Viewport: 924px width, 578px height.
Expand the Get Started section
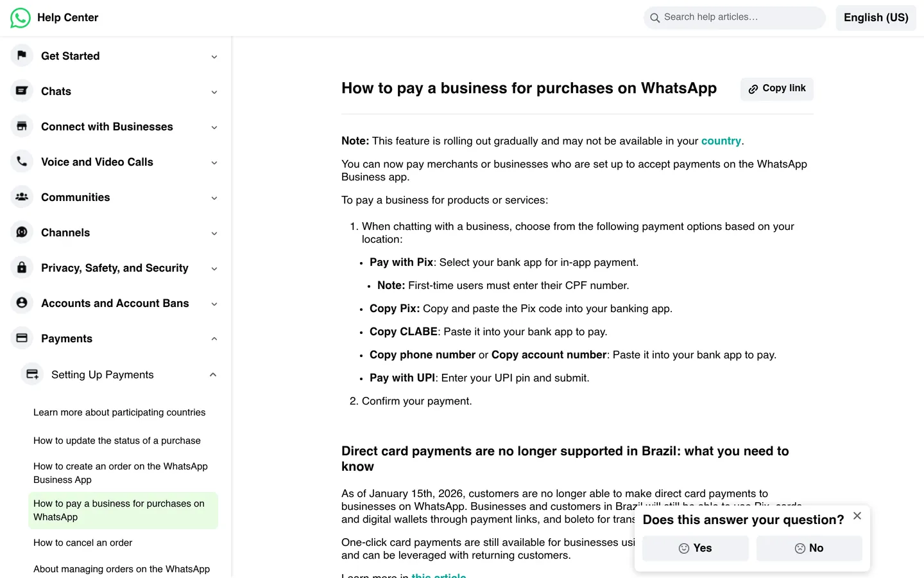tap(214, 57)
